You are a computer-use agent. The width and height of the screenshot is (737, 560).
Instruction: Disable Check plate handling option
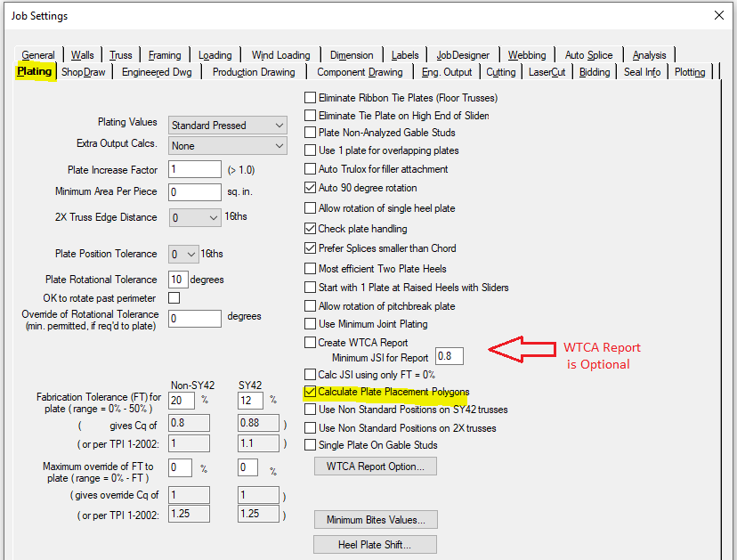click(x=311, y=229)
